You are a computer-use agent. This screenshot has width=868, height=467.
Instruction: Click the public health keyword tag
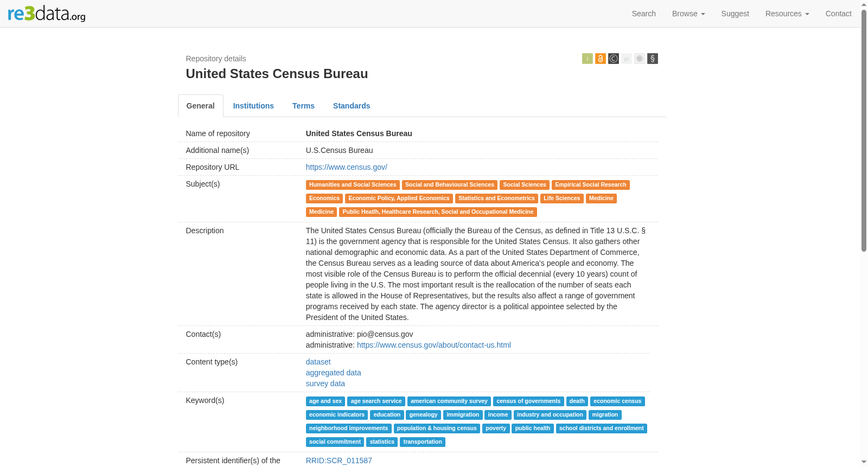533,428
